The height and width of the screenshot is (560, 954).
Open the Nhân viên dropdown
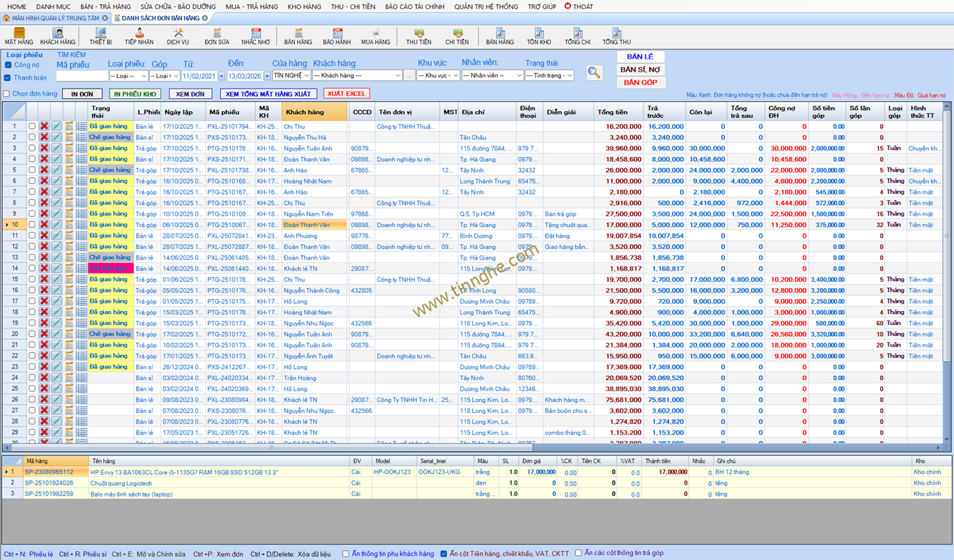click(x=518, y=75)
